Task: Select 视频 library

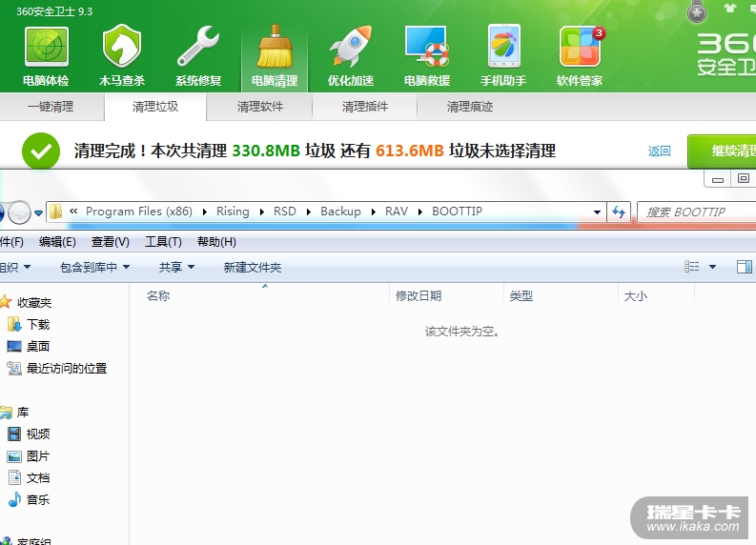Action: (38, 434)
